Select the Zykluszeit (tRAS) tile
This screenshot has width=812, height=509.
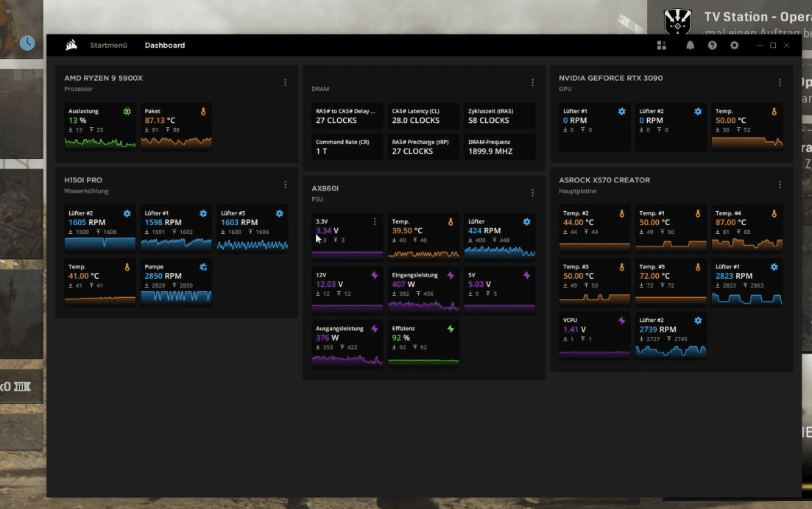tap(499, 116)
